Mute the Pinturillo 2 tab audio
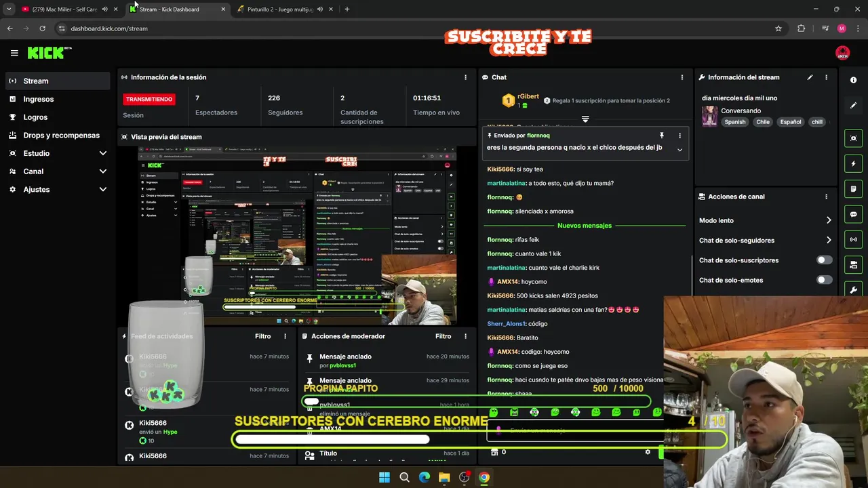The image size is (868, 488). (x=319, y=9)
